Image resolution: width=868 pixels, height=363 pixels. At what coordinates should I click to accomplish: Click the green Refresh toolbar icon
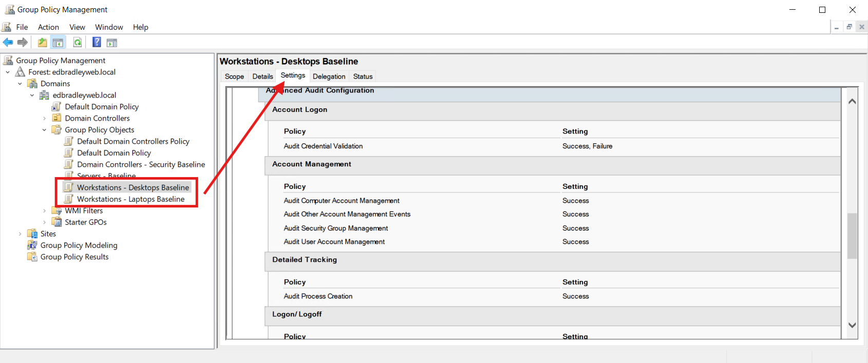click(78, 43)
